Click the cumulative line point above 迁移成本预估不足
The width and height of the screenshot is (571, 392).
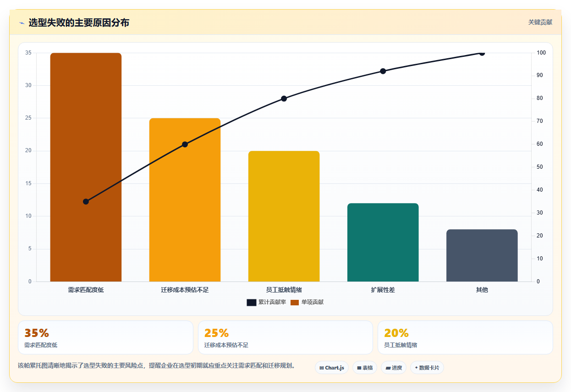pyautogui.click(x=185, y=144)
